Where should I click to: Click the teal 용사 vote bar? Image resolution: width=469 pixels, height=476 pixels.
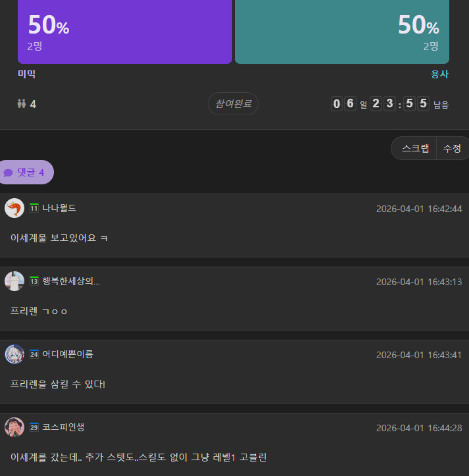tap(342, 32)
